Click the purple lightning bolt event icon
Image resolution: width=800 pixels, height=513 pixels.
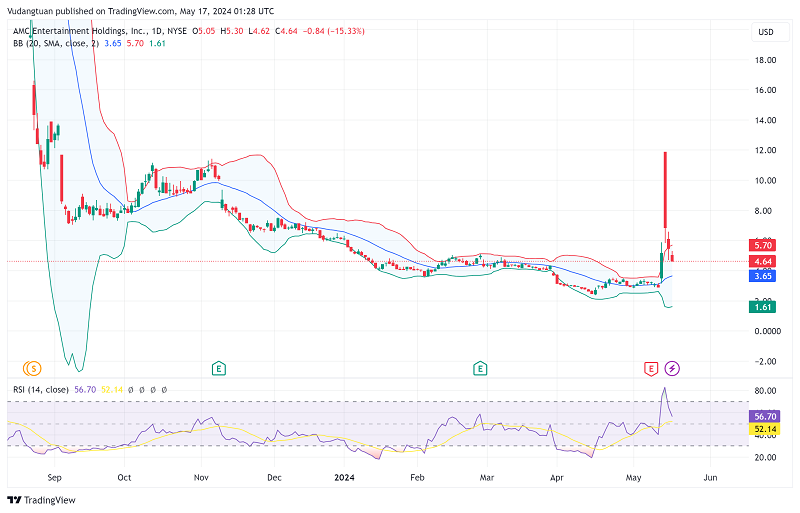click(x=672, y=369)
